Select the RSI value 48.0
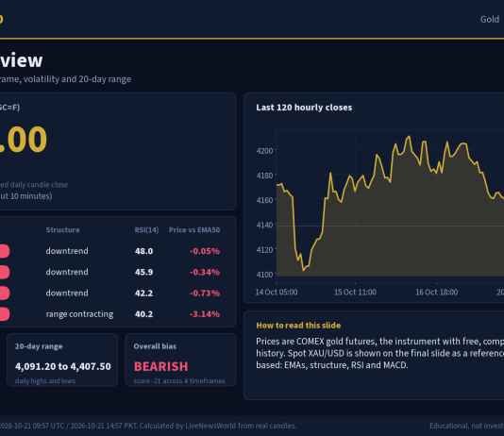The width and height of the screenshot is (504, 436). click(143, 251)
